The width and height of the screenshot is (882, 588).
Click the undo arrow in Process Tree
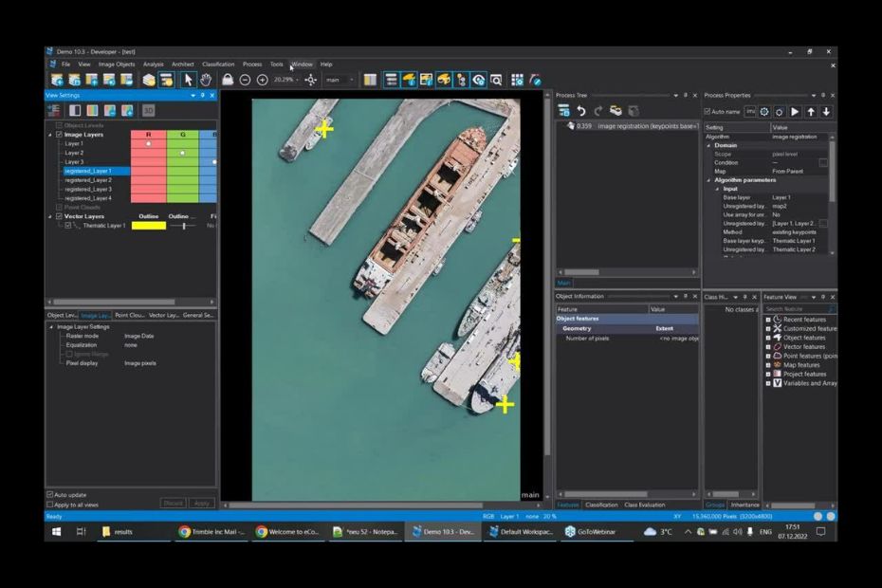click(x=581, y=111)
